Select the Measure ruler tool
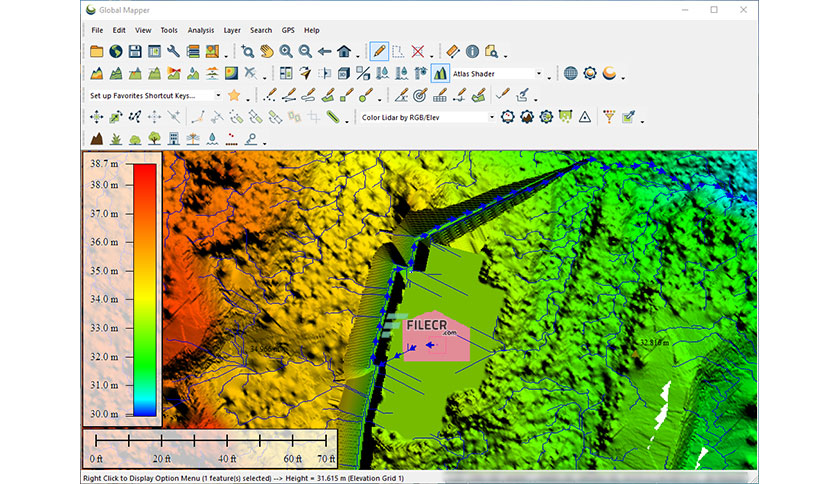Image resolution: width=836 pixels, height=484 pixels. pyautogui.click(x=452, y=51)
